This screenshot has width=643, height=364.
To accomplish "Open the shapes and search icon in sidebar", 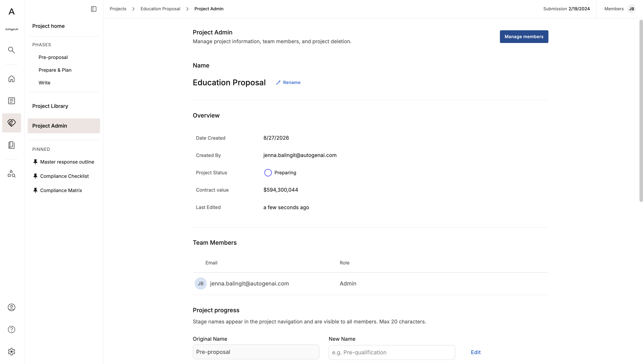I will [x=11, y=174].
